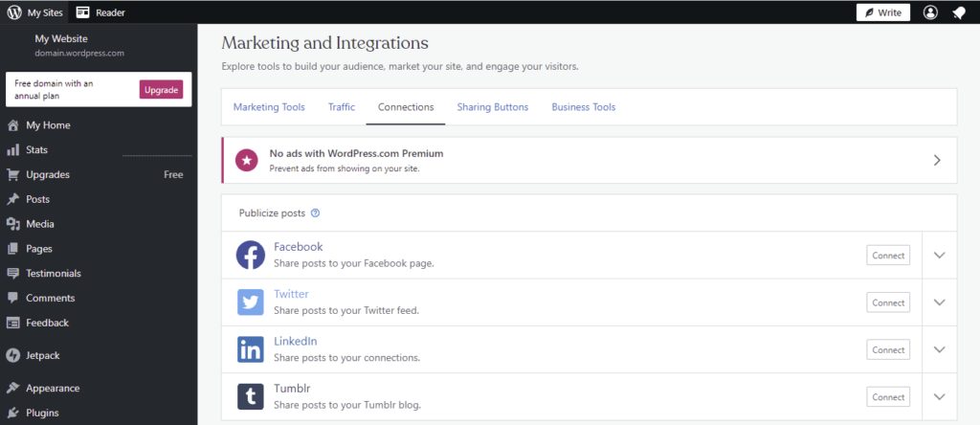Click the Facebook logo icon
Screen dimensions: 980x425
coord(251,255)
